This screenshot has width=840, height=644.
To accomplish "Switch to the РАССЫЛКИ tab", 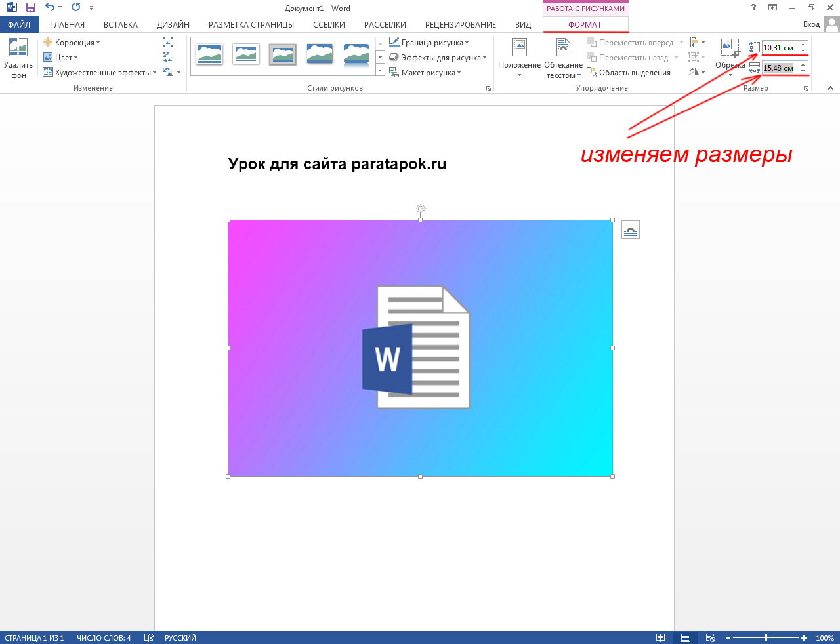I will (385, 25).
